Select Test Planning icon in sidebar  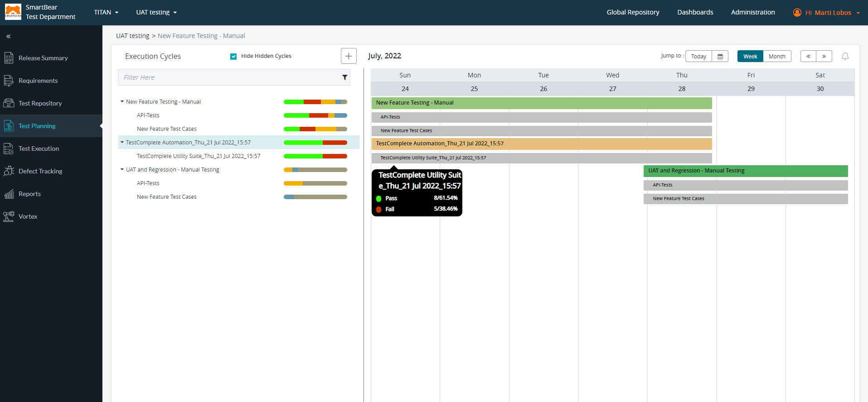point(9,126)
